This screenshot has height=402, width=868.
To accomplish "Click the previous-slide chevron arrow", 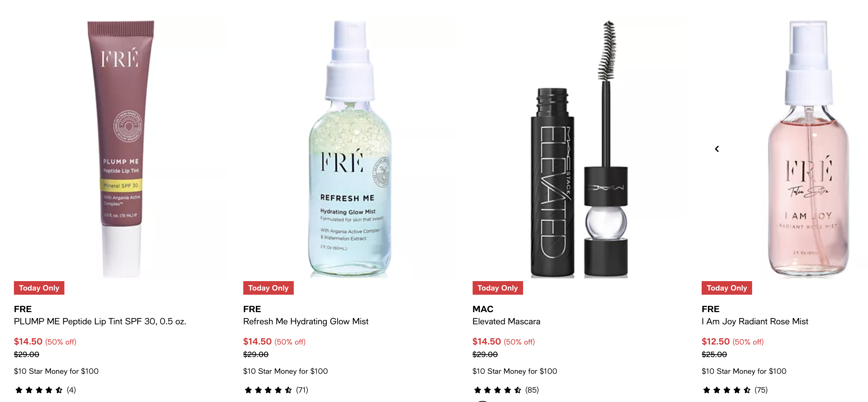I will (x=717, y=149).
